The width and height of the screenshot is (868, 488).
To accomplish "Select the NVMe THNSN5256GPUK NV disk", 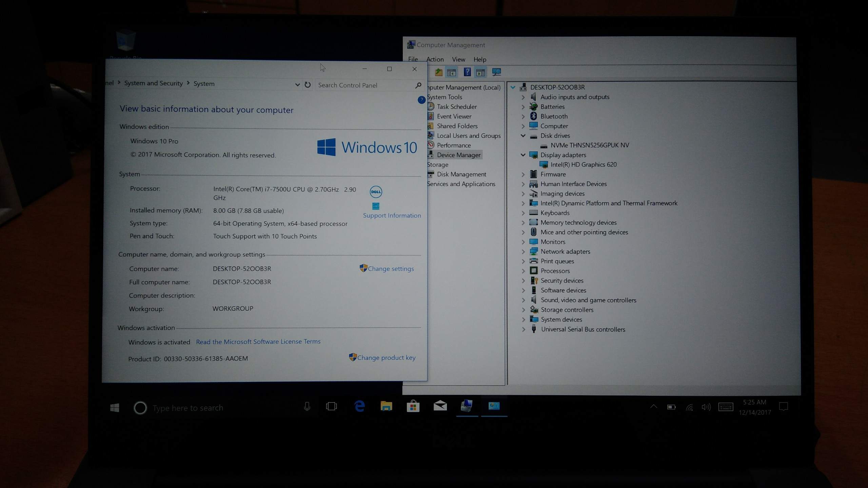I will tap(590, 145).
